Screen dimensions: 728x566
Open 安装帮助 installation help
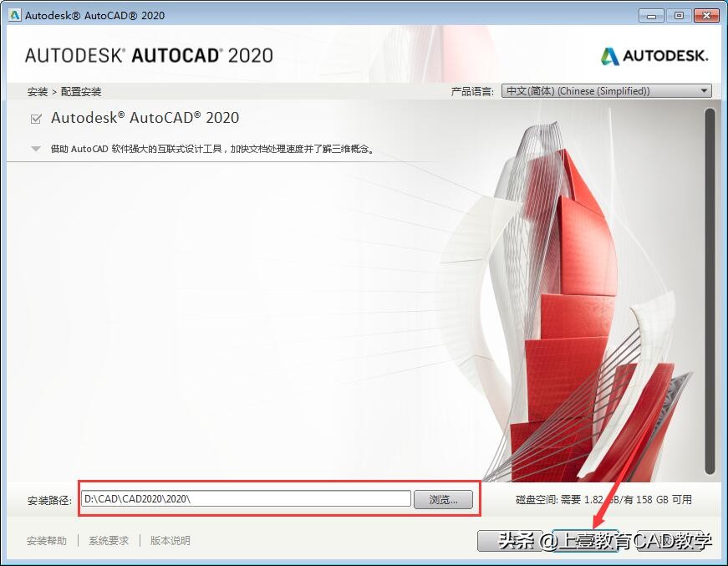tap(47, 541)
